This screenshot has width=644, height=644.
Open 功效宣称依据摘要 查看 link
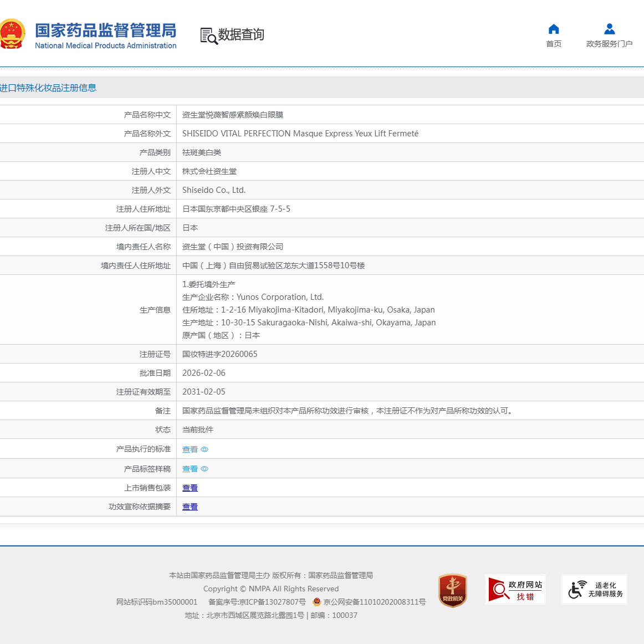point(190,507)
